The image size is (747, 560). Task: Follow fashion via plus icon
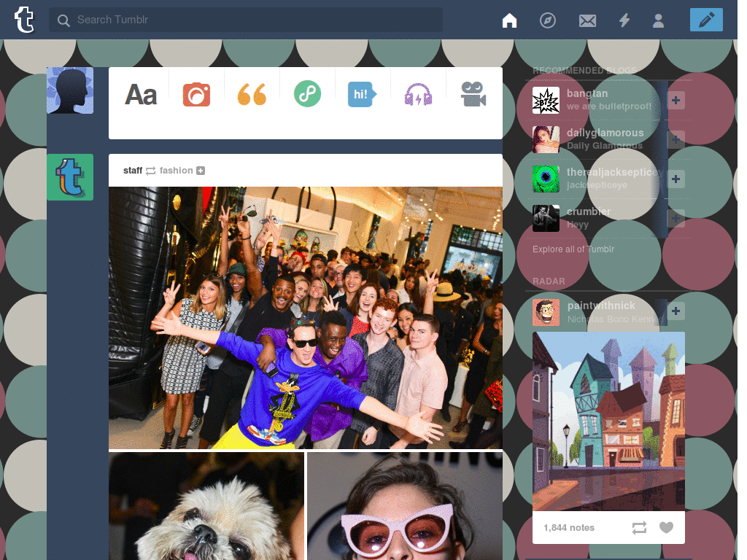pos(201,171)
